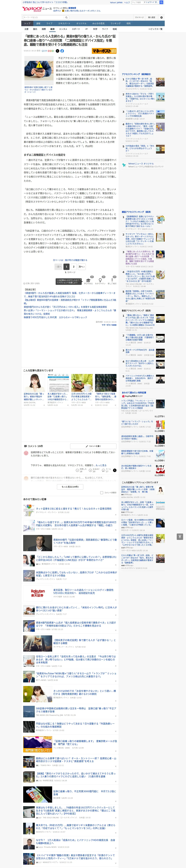Select page 2 in pagination

click(74, 266)
